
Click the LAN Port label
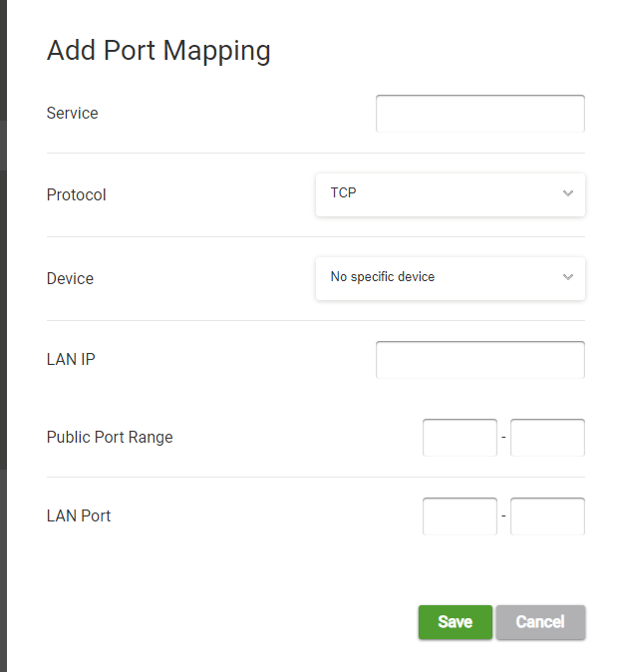point(79,515)
